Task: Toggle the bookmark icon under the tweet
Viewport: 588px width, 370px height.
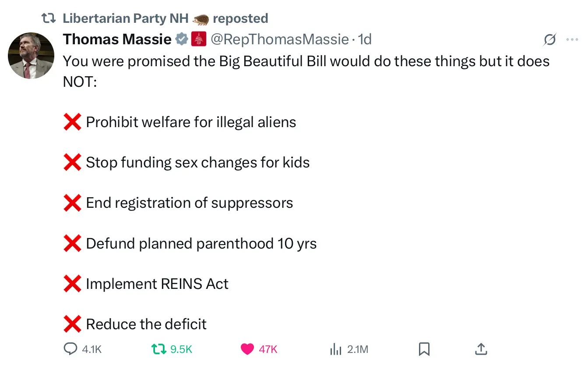Action: [x=424, y=349]
